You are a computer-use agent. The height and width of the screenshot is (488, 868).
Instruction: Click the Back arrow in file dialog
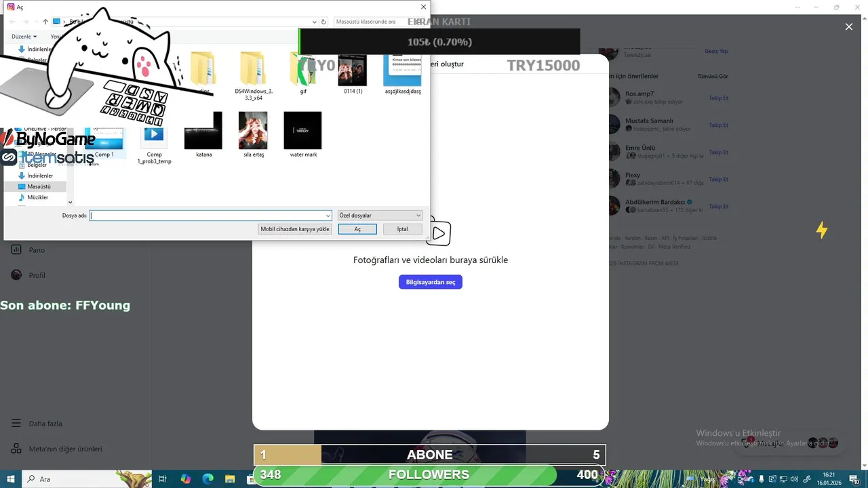point(12,22)
